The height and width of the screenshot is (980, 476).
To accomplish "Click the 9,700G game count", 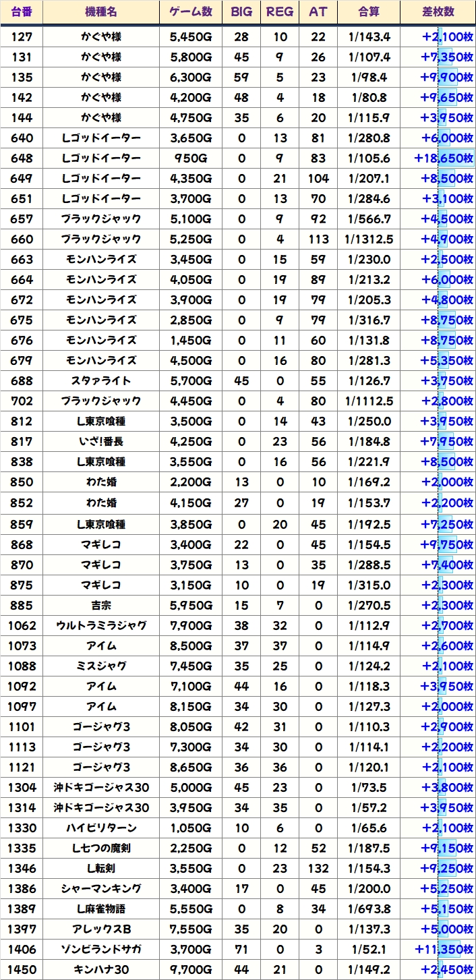I will tap(190, 969).
